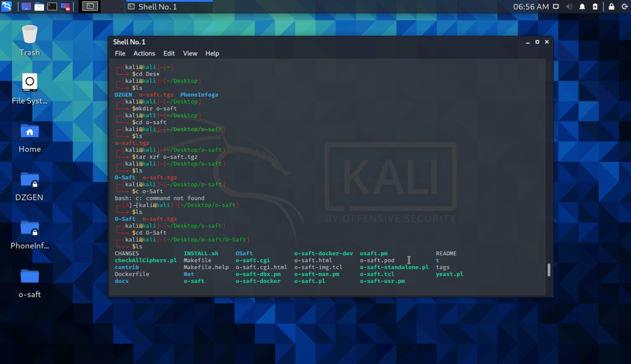Viewport: 631px width, 364px height.
Task: Click o-saft.pl in the listing
Action: pyautogui.click(x=310, y=281)
